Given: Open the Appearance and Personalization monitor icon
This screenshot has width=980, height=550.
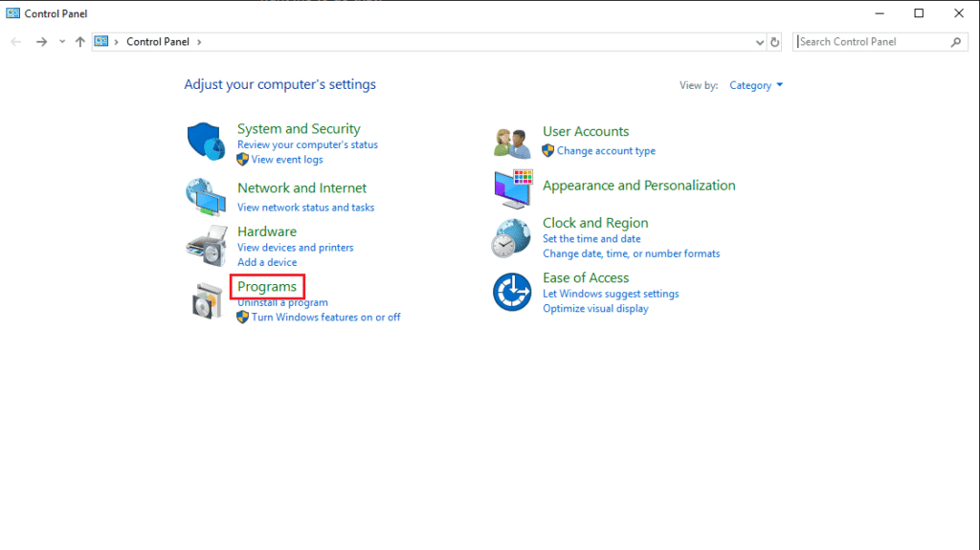Looking at the screenshot, I should (x=513, y=188).
